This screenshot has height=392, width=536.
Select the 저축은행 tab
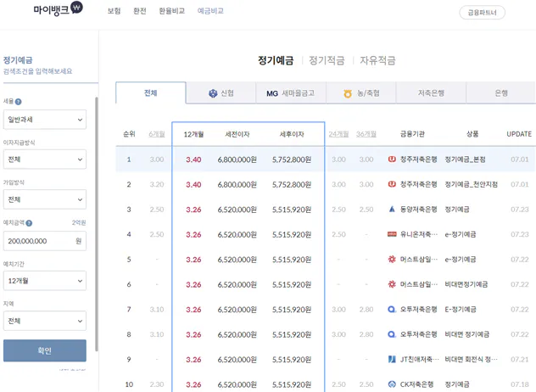[x=431, y=93]
